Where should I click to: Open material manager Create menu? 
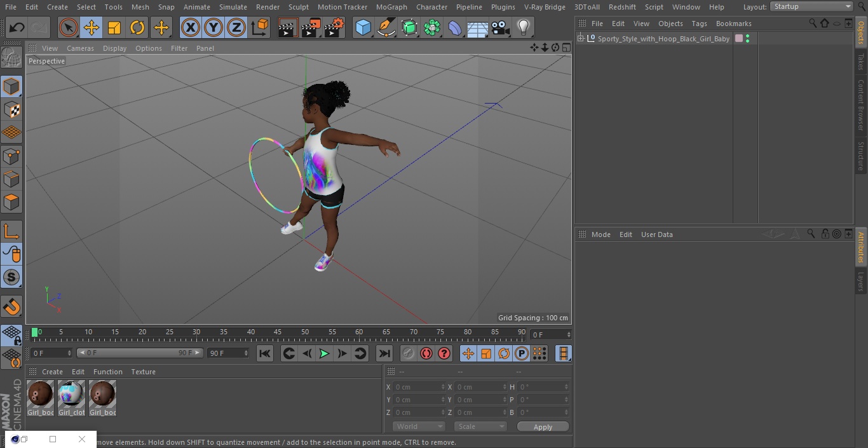coord(52,372)
